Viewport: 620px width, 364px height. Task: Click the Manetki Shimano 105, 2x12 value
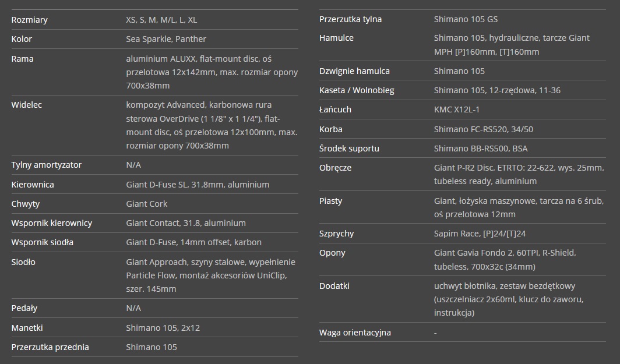coord(163,328)
